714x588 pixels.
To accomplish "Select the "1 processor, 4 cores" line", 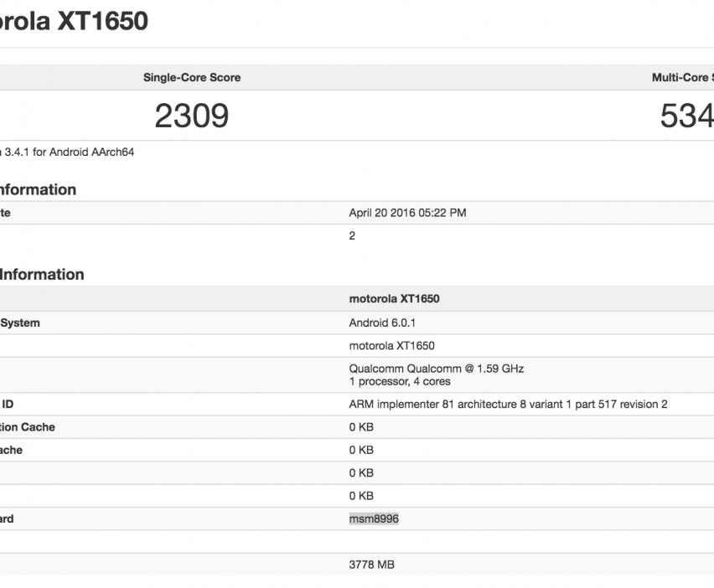I will click(400, 381).
